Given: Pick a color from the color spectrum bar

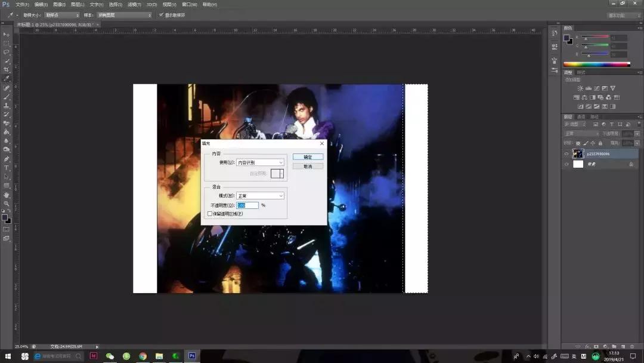Looking at the screenshot, I should point(596,64).
